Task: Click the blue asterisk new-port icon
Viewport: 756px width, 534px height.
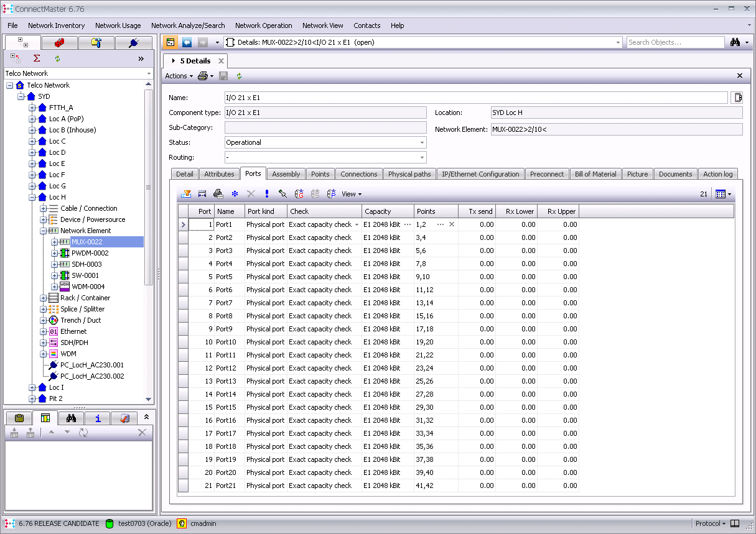Action: 235,194
